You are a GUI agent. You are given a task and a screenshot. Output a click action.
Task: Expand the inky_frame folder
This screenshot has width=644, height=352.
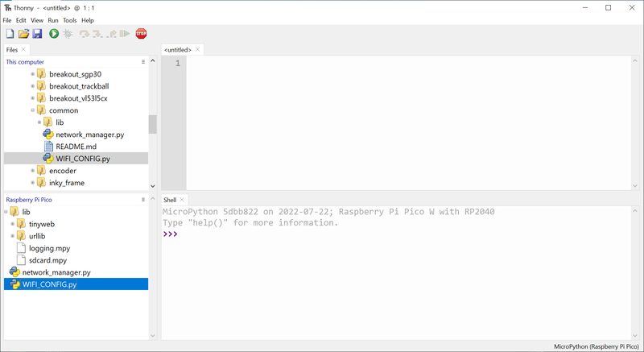coord(33,183)
